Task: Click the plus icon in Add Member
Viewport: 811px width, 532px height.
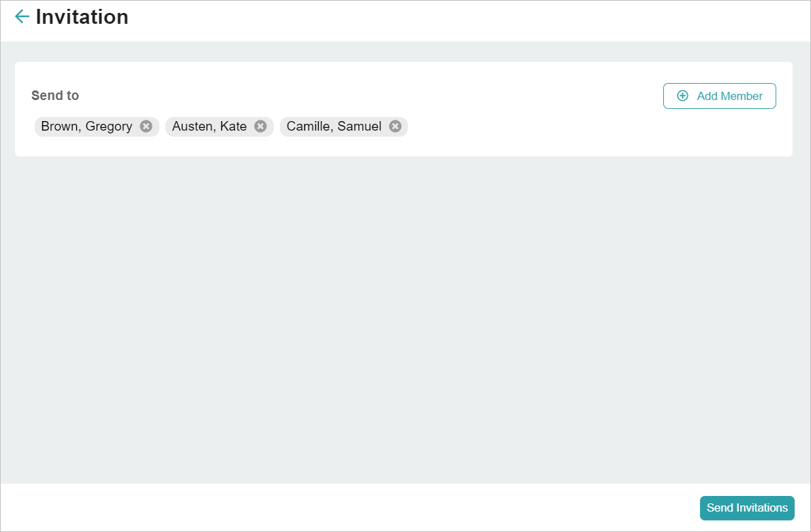Action: click(x=682, y=96)
